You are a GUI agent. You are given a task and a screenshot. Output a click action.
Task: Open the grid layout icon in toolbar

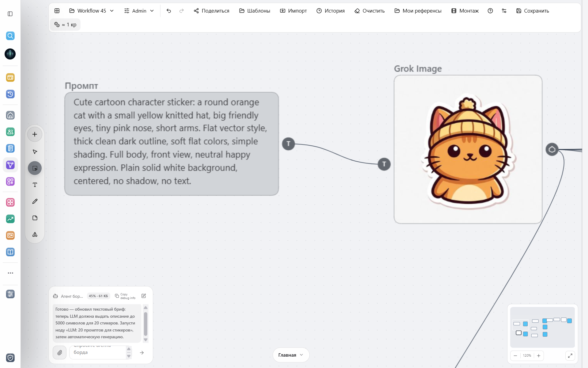(x=57, y=11)
